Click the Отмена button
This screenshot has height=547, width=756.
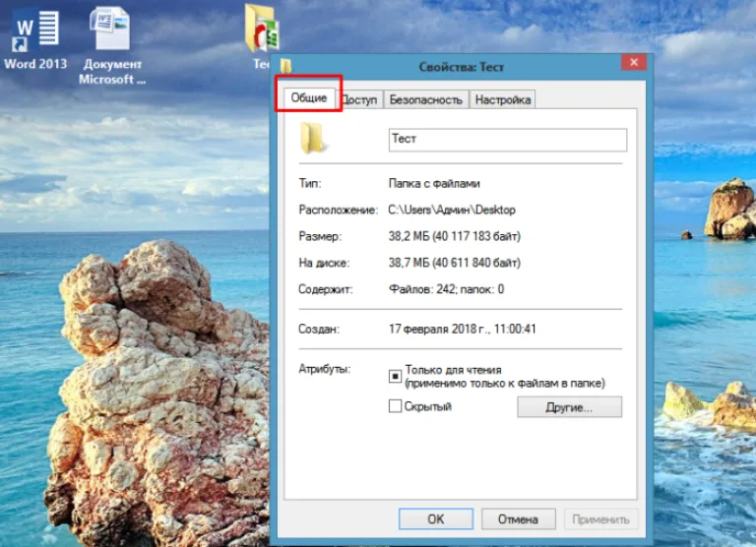519,519
